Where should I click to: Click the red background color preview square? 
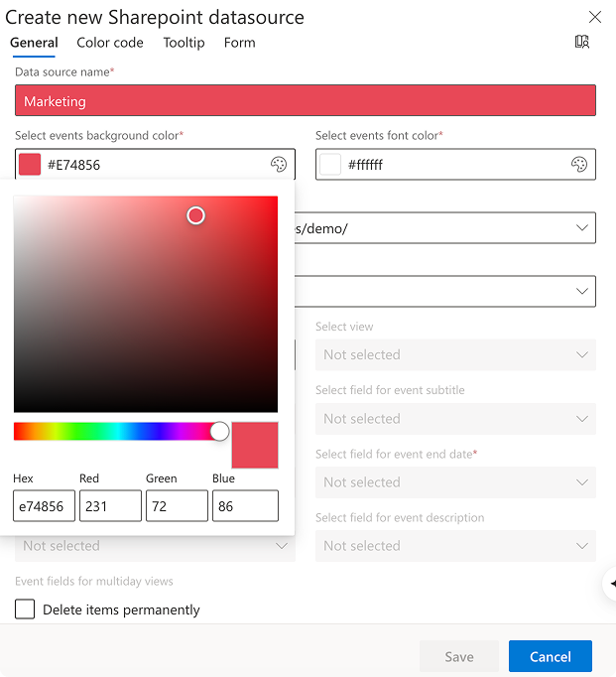coord(31,165)
